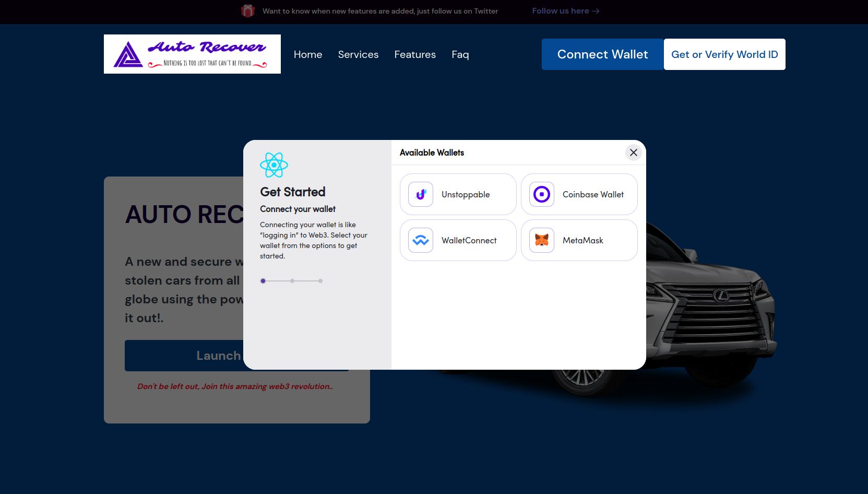Click the Connect Wallet button

click(x=603, y=54)
